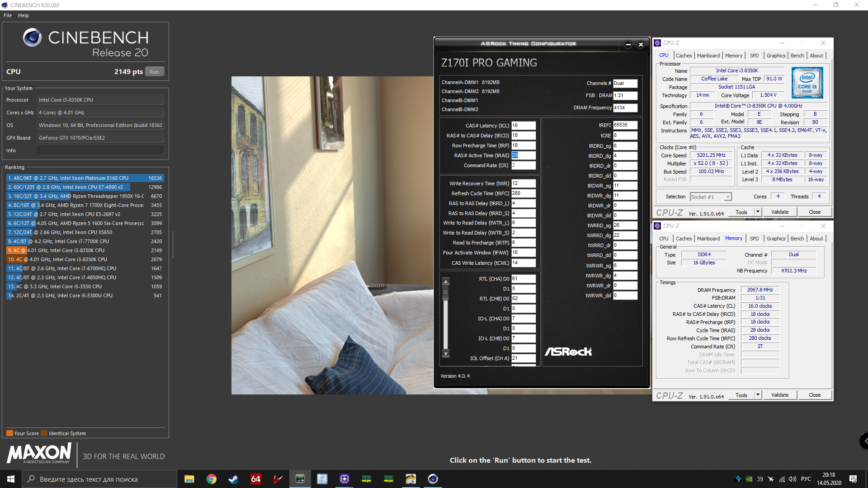Open Socket #1 selection dropdown in CPU-Z

tap(711, 197)
